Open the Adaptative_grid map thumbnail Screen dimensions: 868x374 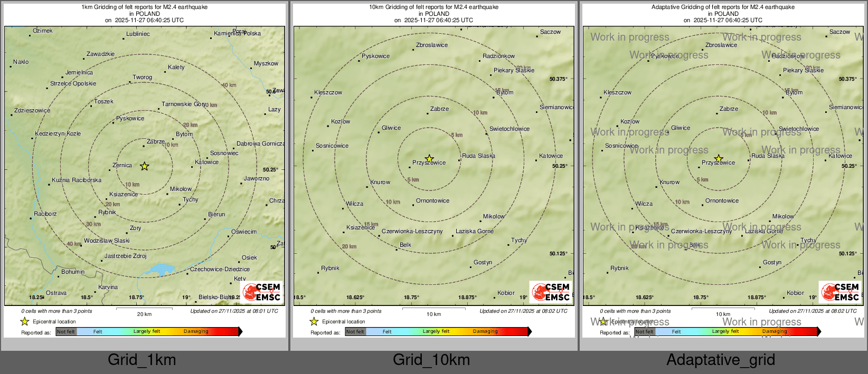[723, 170]
